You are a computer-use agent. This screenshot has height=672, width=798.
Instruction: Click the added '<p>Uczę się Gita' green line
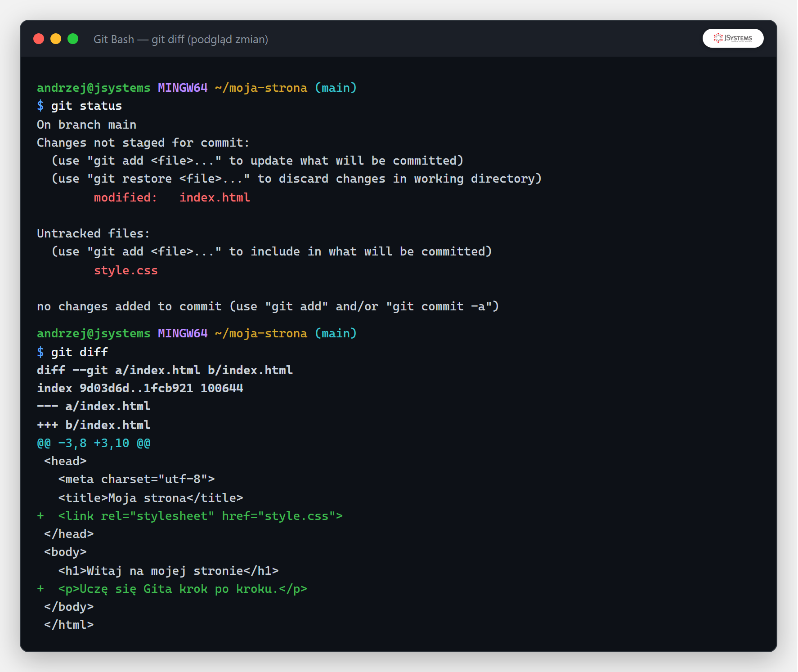click(x=172, y=589)
